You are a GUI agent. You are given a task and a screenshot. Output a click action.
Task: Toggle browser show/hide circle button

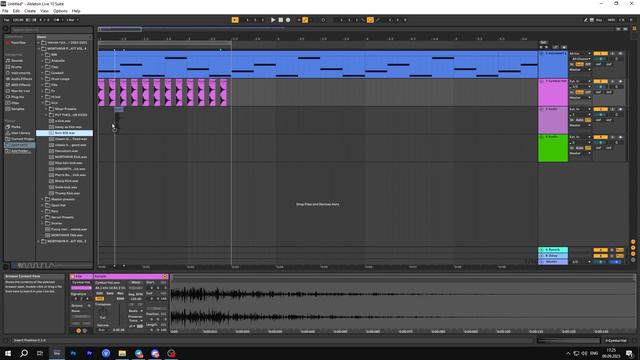pyautogui.click(x=6, y=29)
